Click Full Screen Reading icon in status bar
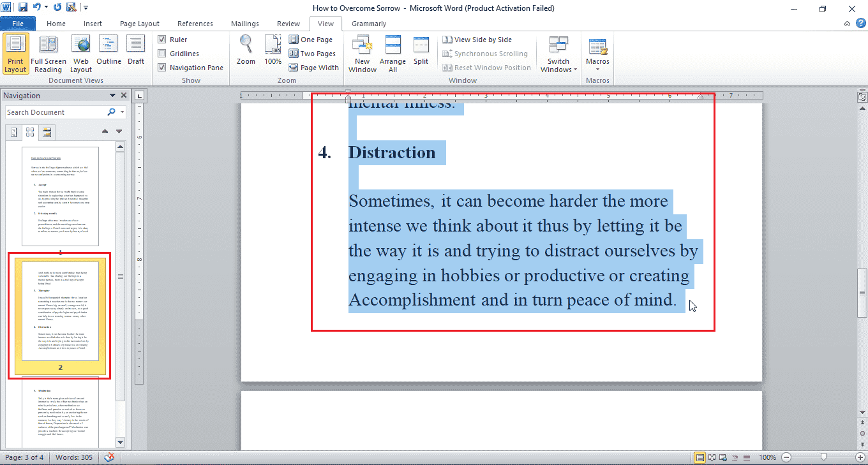The height and width of the screenshot is (465, 868). click(712, 457)
